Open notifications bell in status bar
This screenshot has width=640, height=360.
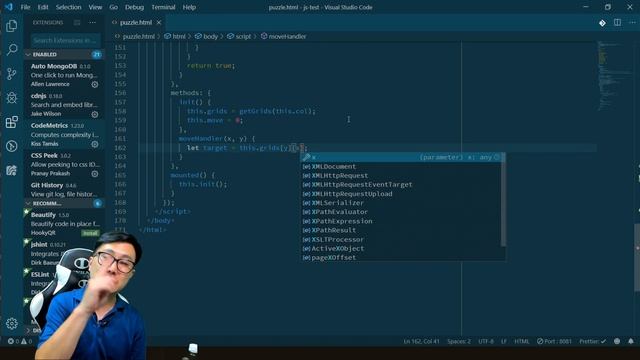pos(631,341)
